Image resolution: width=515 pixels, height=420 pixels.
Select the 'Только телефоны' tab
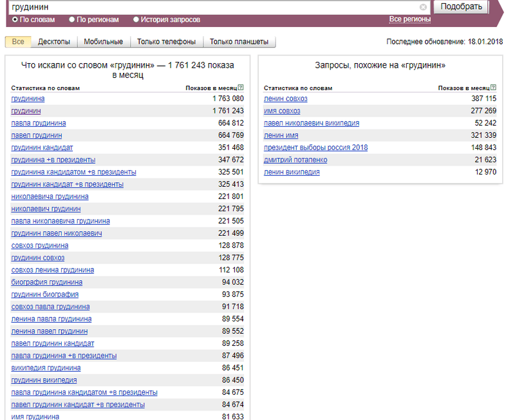pos(166,42)
